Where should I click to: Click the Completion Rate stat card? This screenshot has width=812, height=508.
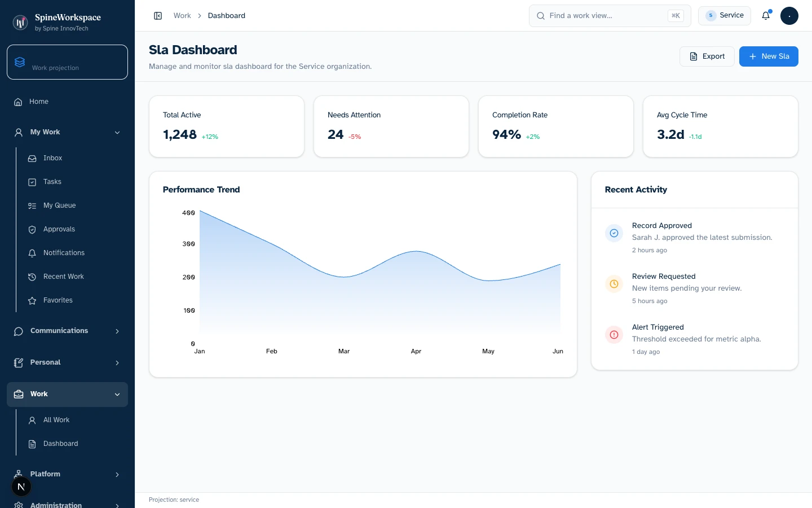[556, 126]
